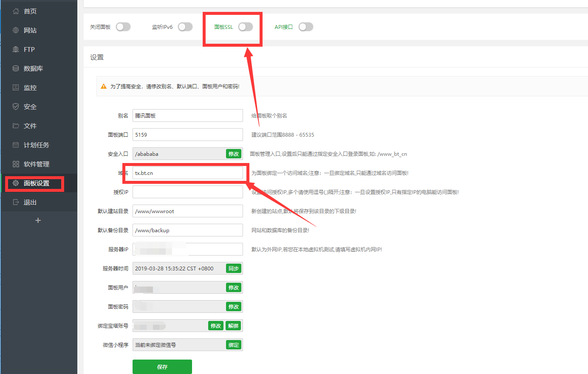The height and width of the screenshot is (374, 588).
Task: Click the yellow warning triangle icon
Action: coord(104,86)
